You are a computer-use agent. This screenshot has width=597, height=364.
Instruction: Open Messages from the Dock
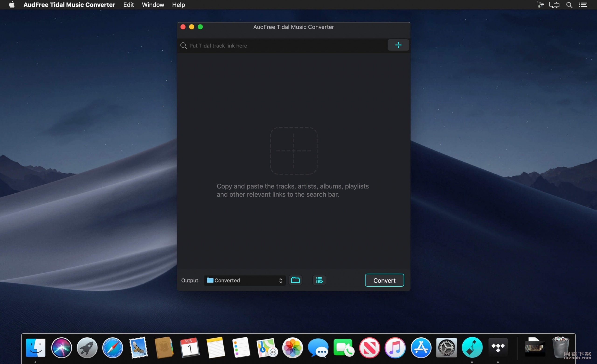click(x=318, y=348)
